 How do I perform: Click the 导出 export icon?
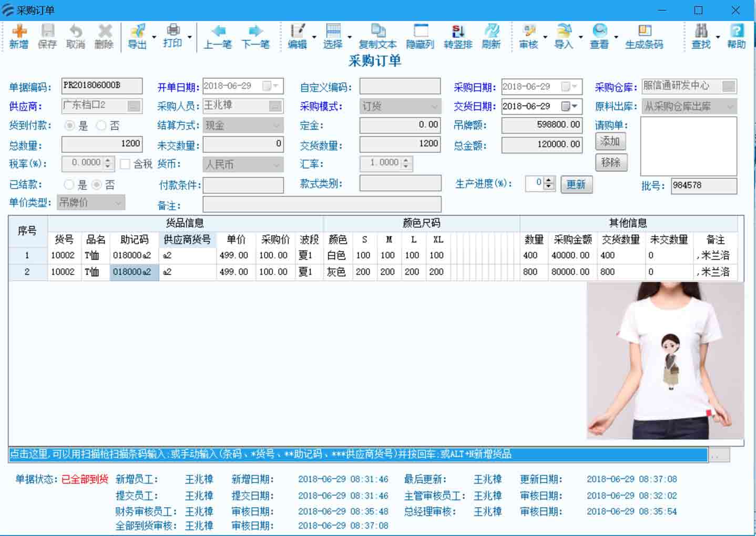point(137,37)
